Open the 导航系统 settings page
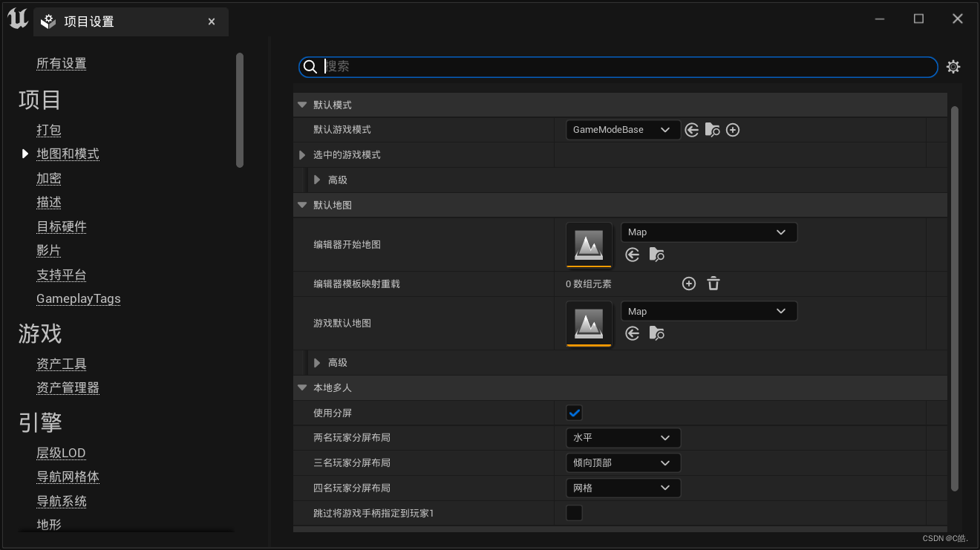This screenshot has width=980, height=550. coord(62,501)
